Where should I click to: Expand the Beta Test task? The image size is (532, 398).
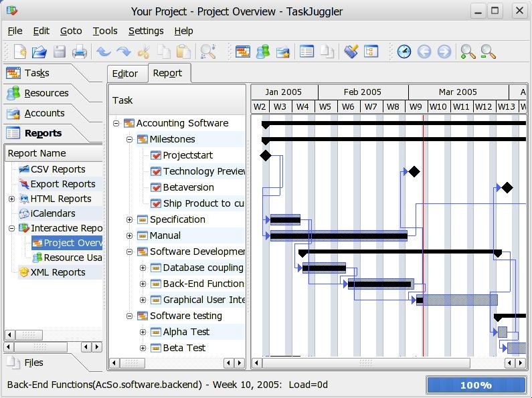(143, 348)
